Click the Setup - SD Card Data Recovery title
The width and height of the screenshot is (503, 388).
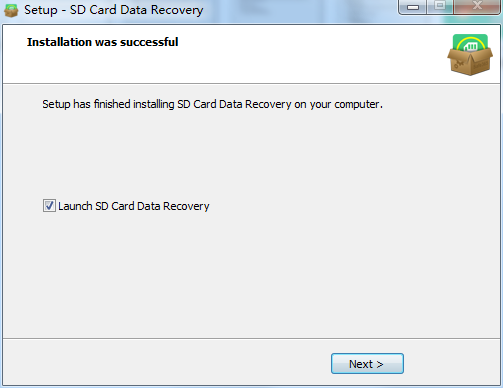coord(114,10)
